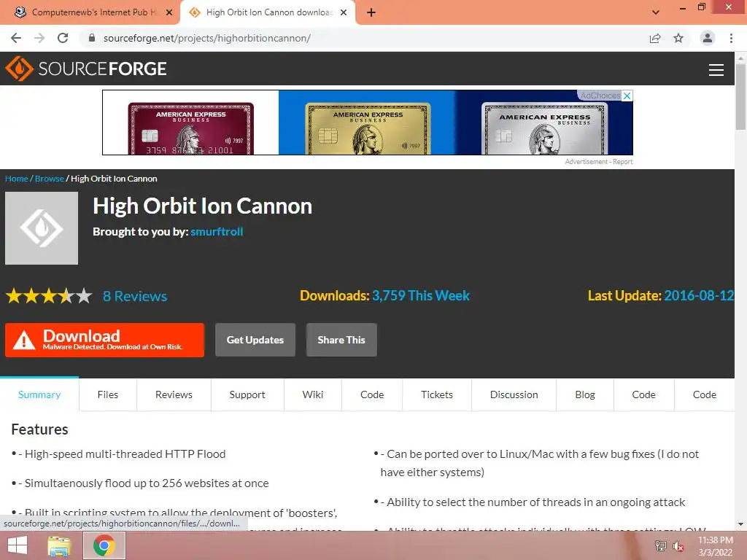Click the Features heading text

[x=39, y=429]
